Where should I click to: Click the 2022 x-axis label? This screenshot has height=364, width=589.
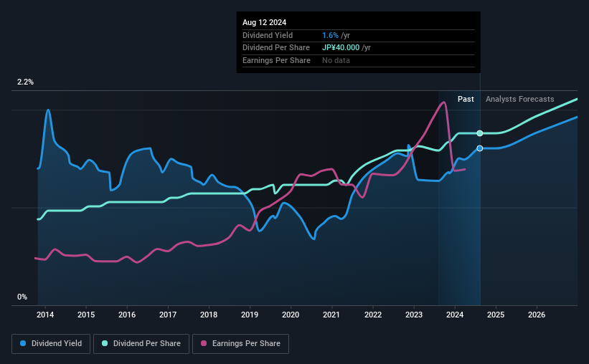[x=373, y=315]
